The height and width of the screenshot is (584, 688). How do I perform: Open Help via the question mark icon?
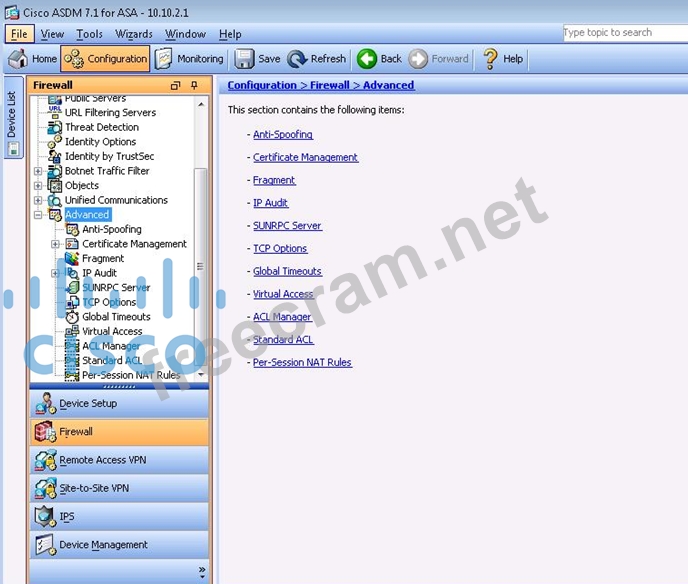point(490,59)
